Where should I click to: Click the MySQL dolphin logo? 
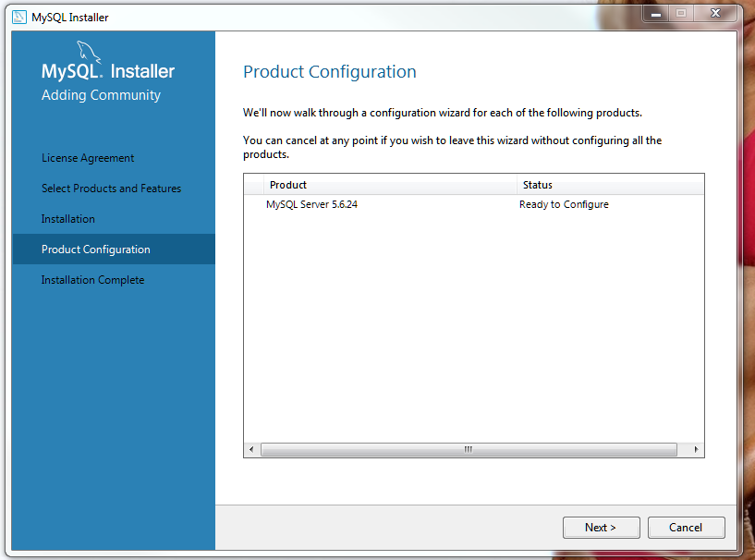[x=89, y=52]
